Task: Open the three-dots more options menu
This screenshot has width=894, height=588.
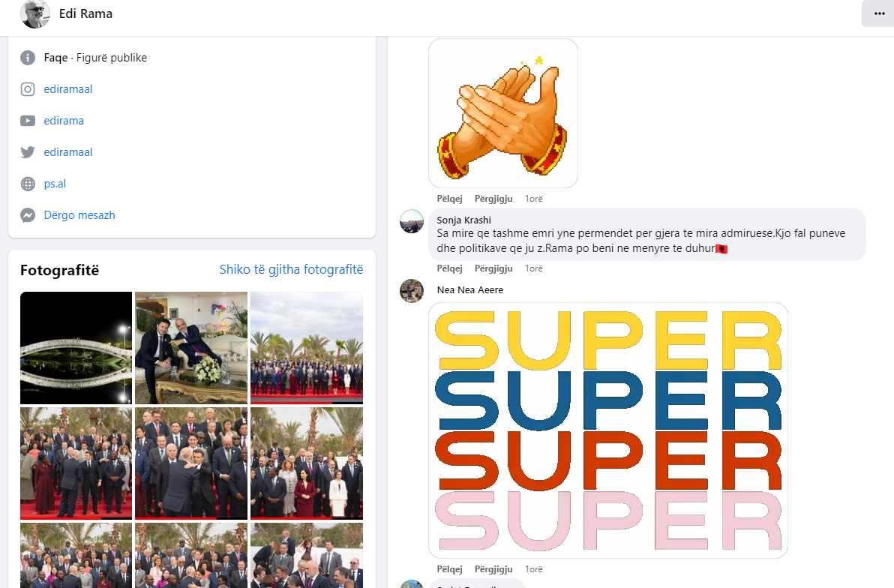Action: (878, 13)
